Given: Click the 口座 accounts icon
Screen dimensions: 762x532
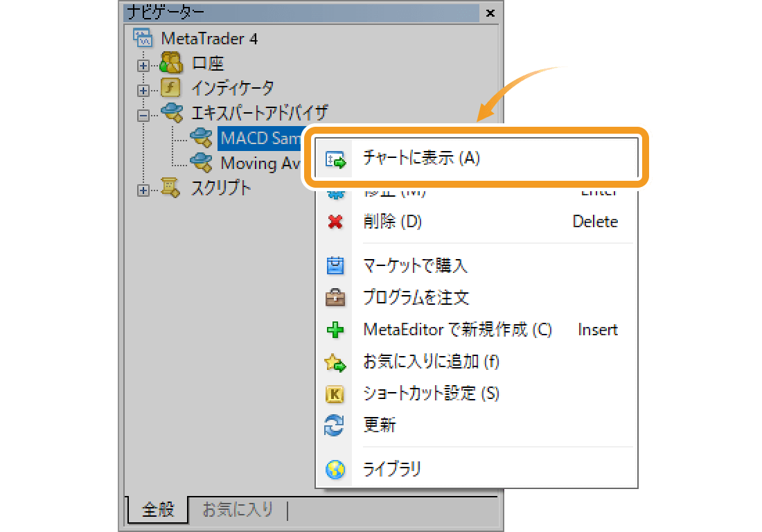Looking at the screenshot, I should point(171,62).
